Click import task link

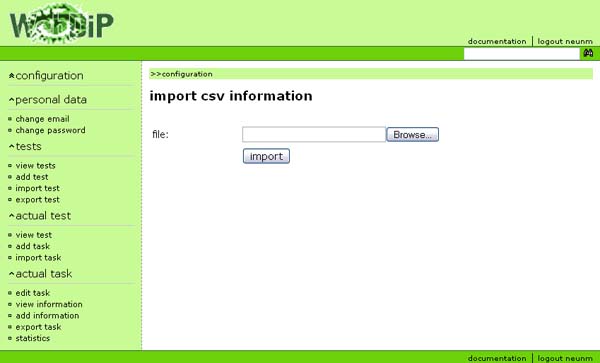pyautogui.click(x=38, y=258)
